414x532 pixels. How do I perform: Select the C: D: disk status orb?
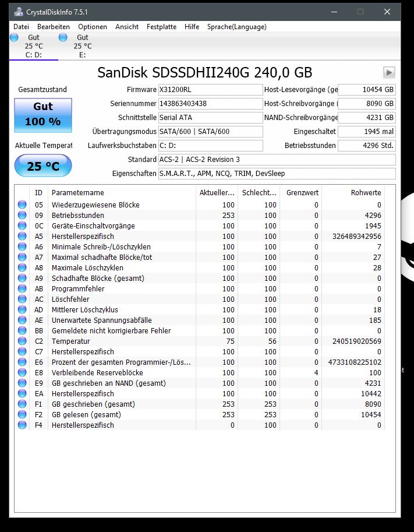(x=14, y=37)
